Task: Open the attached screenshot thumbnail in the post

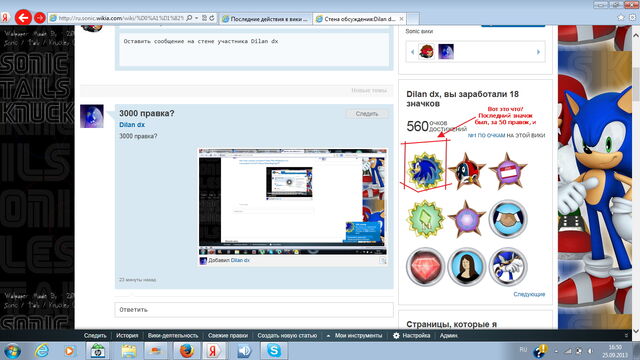Action: (x=293, y=202)
